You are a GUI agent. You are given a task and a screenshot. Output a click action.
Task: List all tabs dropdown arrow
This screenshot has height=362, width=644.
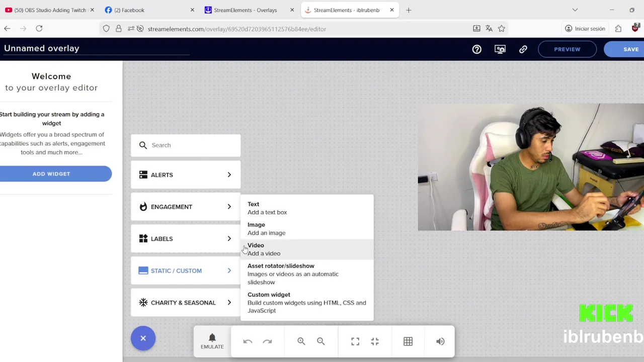coord(575,10)
